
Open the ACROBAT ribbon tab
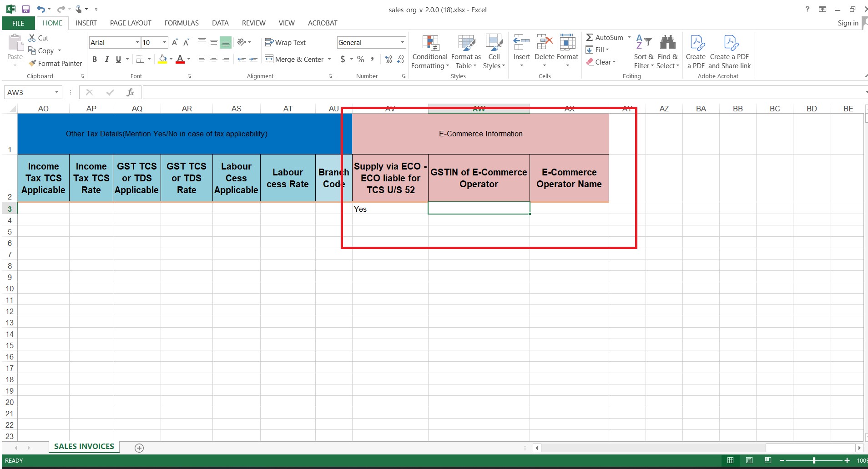(323, 23)
